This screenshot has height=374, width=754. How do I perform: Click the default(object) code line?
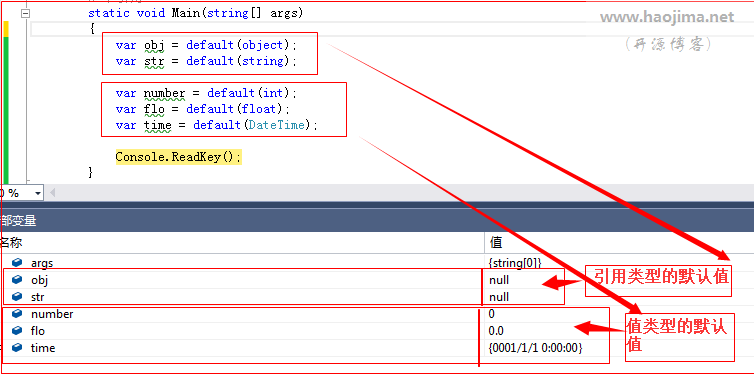point(207,45)
